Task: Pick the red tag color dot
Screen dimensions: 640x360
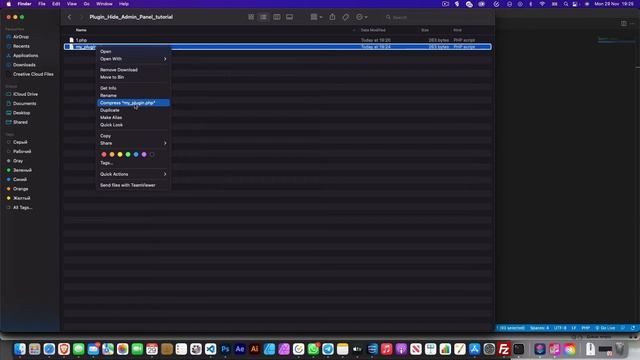Action: [x=104, y=154]
